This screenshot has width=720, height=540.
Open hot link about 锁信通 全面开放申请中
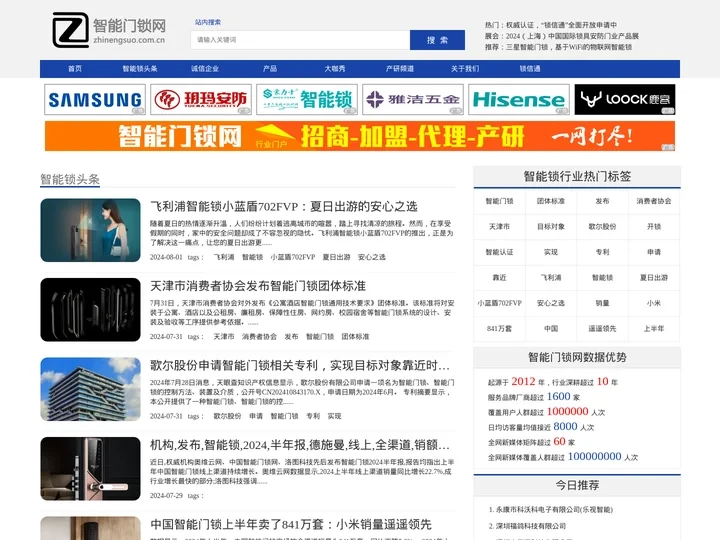tap(562, 25)
